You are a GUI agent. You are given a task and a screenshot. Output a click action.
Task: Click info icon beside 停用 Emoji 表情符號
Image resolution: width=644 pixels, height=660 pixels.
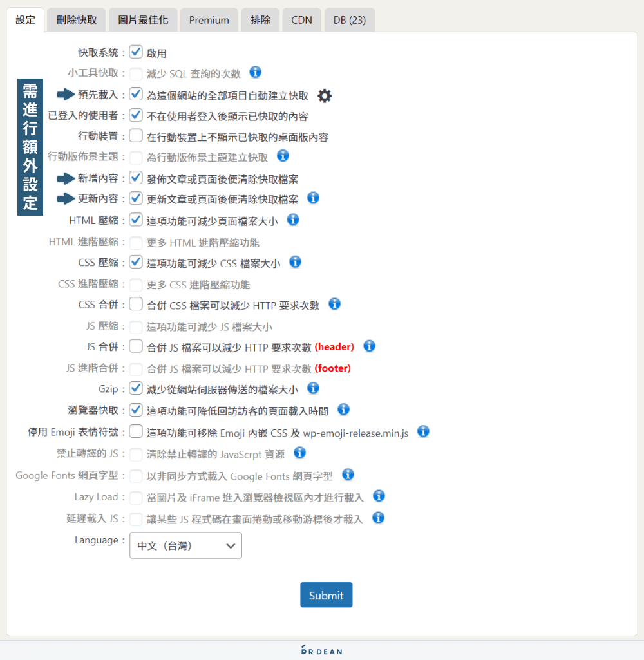click(423, 431)
